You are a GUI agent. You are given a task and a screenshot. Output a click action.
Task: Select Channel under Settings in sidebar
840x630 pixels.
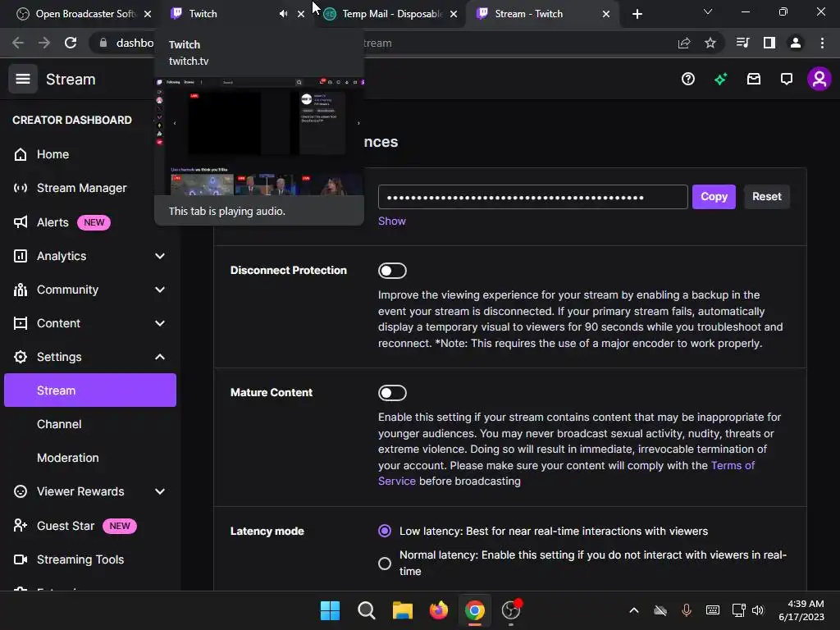click(59, 424)
